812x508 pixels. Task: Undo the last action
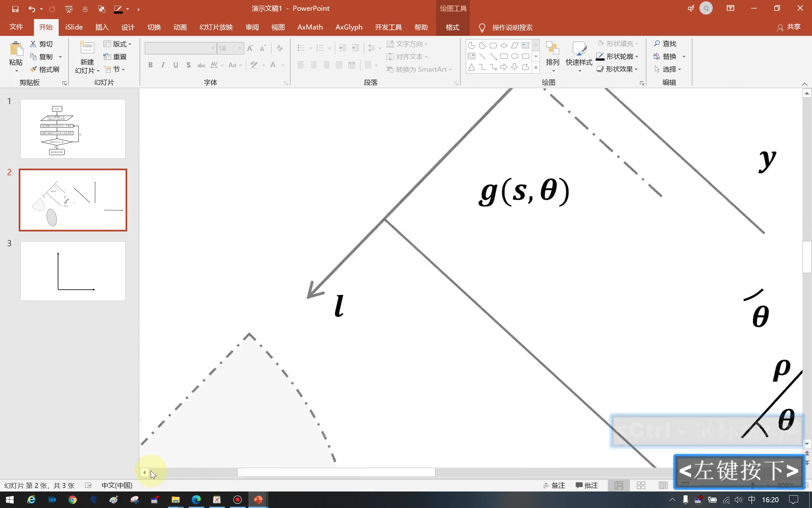click(x=31, y=9)
